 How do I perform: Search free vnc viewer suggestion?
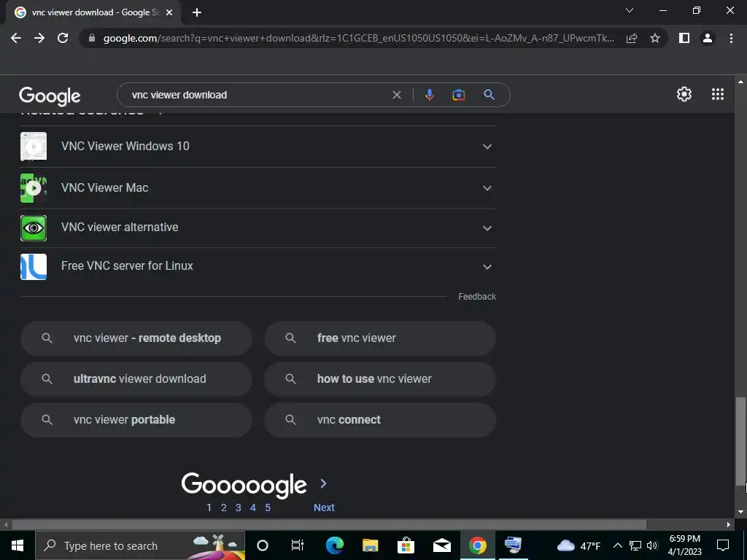[380, 338]
